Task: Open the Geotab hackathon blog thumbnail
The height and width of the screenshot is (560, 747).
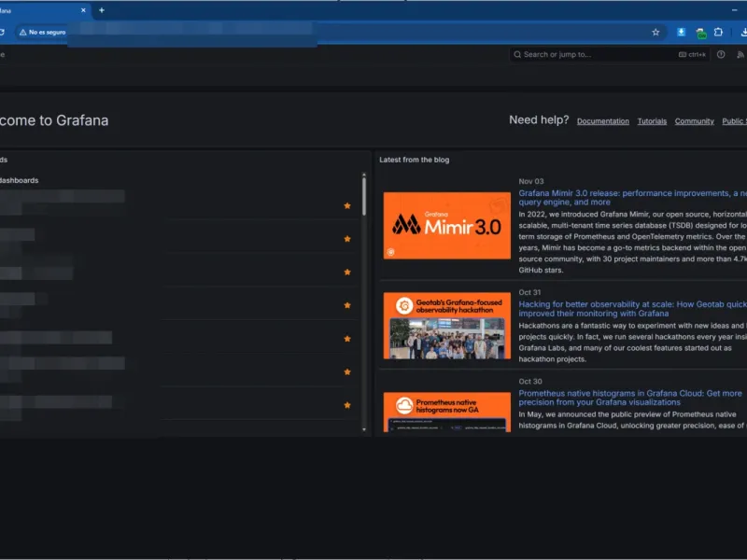Action: click(x=447, y=326)
